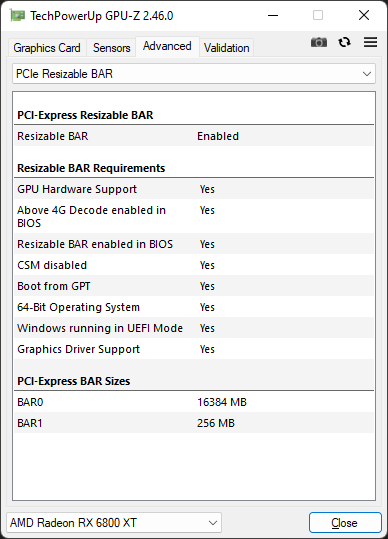Switch to the Graphics Card tab

47,48
